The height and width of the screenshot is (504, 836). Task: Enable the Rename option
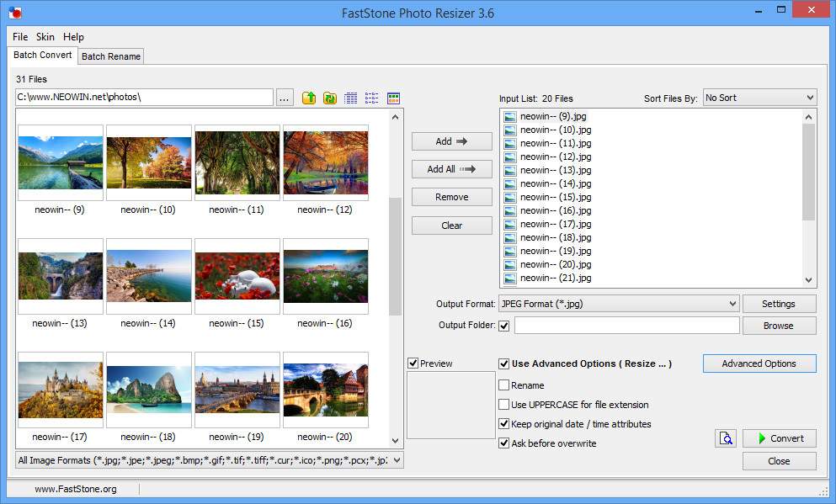tap(504, 385)
